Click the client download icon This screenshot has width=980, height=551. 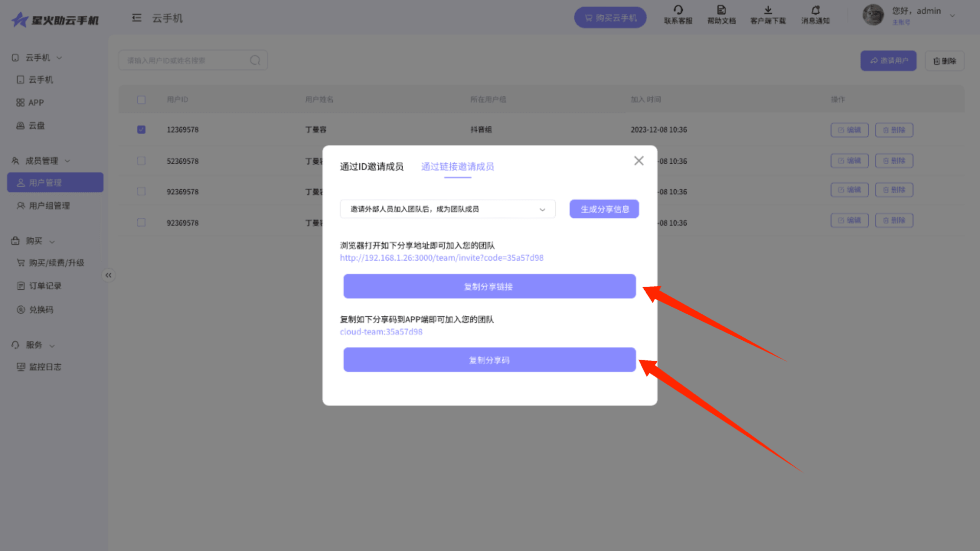coord(768,10)
